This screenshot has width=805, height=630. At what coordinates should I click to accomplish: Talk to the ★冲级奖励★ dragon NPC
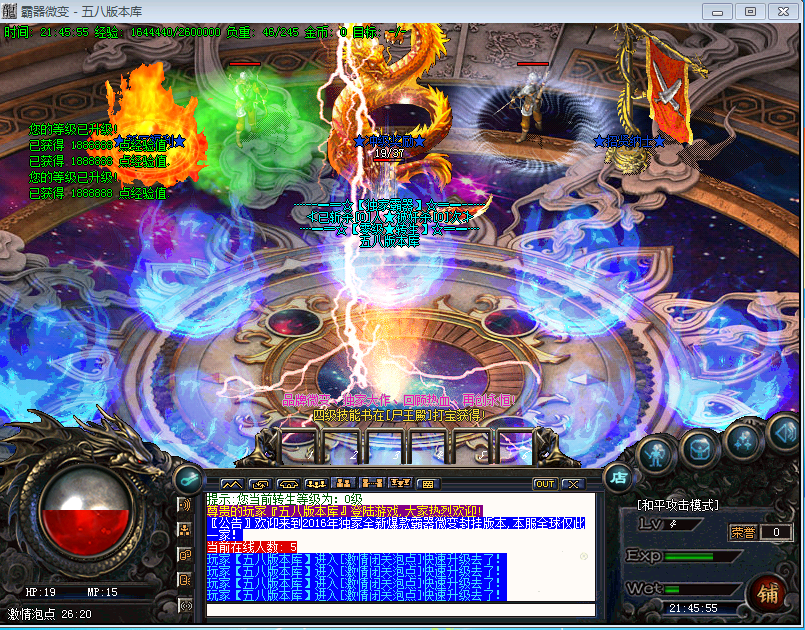[390, 105]
